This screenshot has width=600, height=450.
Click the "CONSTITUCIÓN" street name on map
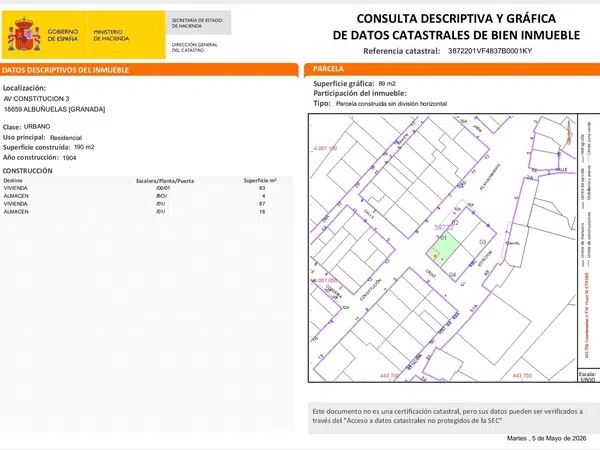point(370,290)
